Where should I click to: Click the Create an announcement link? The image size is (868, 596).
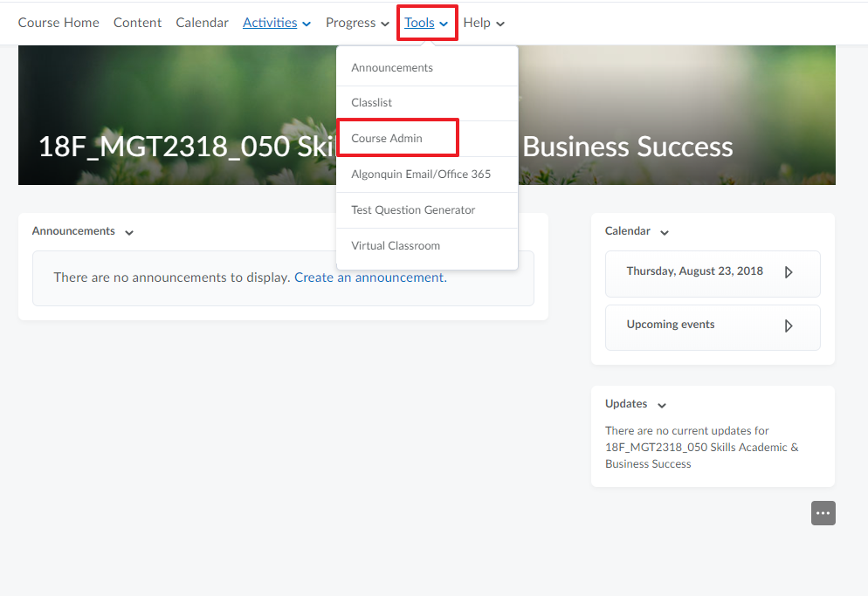[x=370, y=277]
